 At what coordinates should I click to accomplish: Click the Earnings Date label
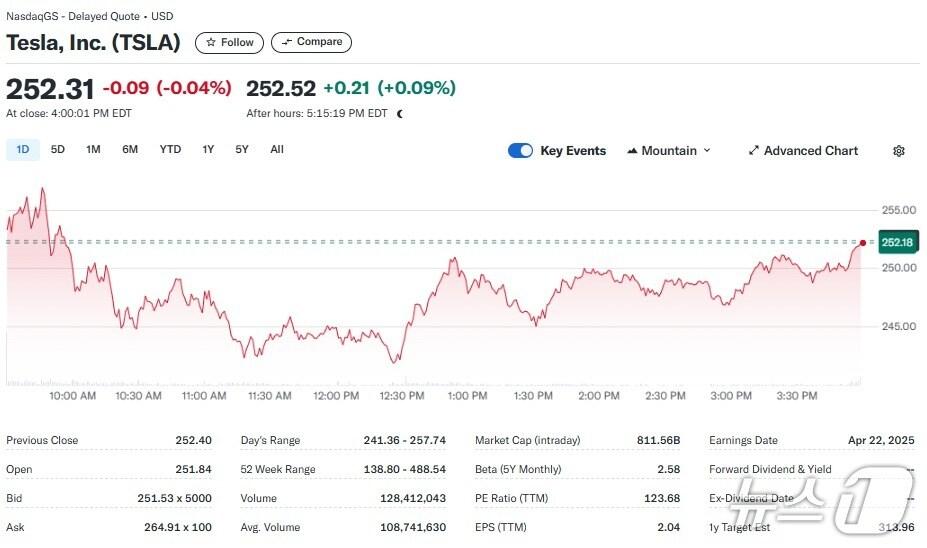743,440
